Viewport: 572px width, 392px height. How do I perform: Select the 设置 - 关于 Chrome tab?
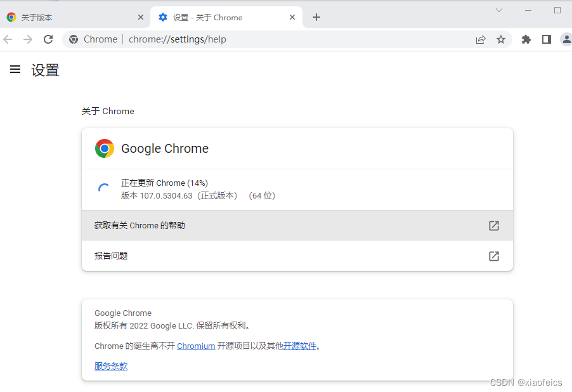(226, 17)
